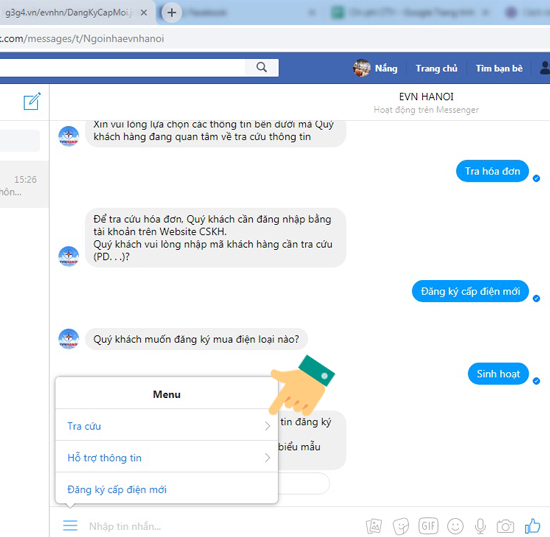The height and width of the screenshot is (537, 550).
Task: Click the 'Để tra cứu hóa đơn' message bubble
Action: [x=216, y=238]
